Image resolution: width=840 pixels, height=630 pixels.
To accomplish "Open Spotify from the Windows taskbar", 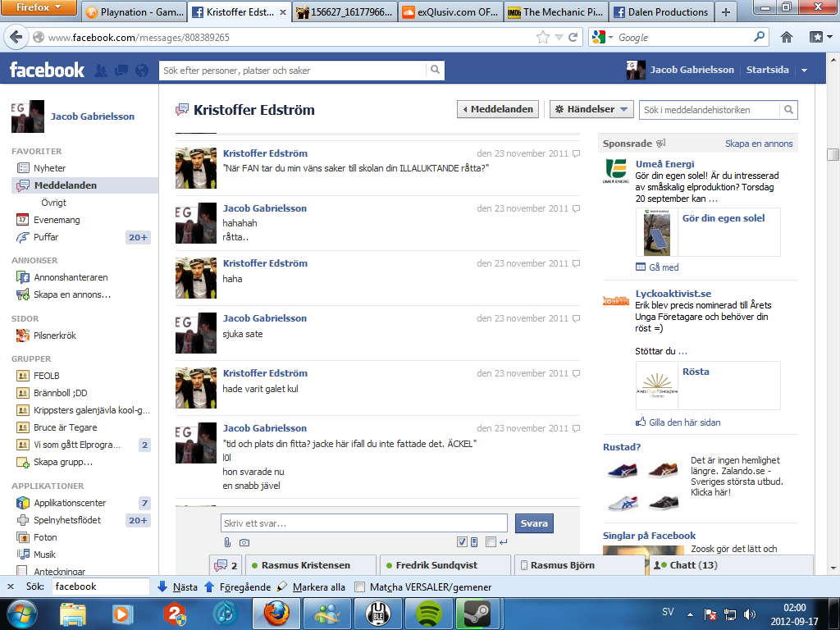I will click(429, 614).
